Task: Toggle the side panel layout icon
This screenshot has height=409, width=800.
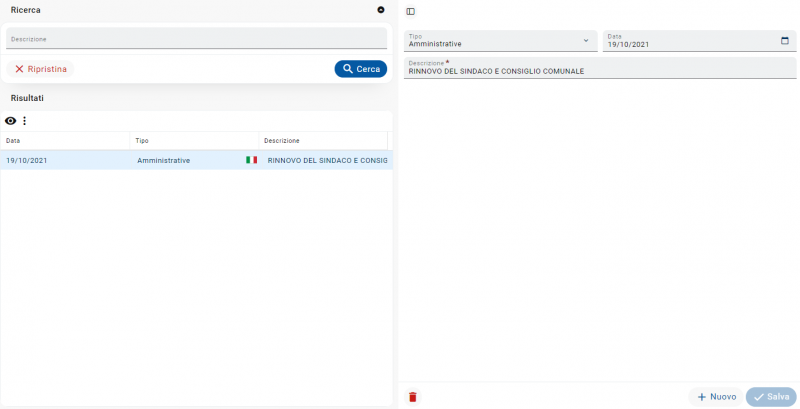Action: [411, 12]
